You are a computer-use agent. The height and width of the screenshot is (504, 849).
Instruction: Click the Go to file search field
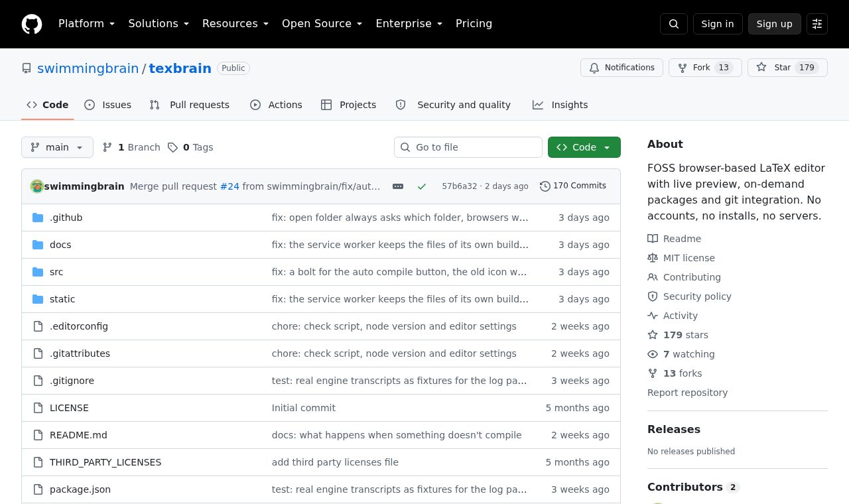[468, 147]
